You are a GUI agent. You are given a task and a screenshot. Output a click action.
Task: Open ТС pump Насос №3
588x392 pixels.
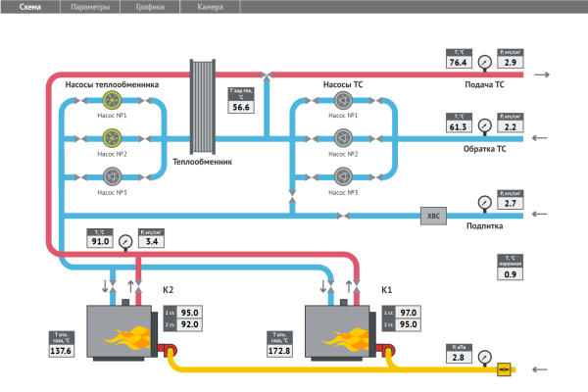coord(343,177)
